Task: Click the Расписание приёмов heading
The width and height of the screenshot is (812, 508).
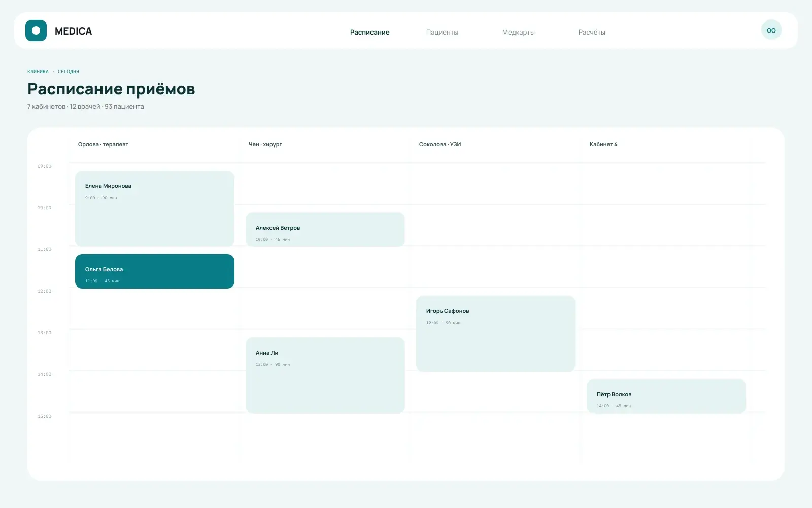Action: coord(111,89)
